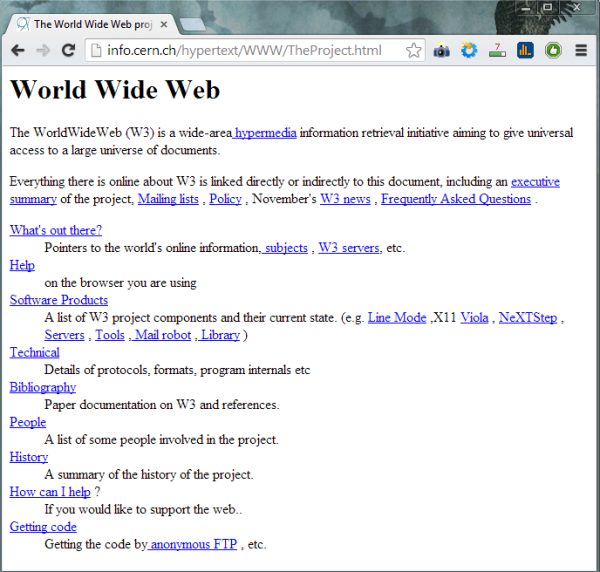Click text 'A list of some people involved in the project.'
This screenshot has width=600, height=572.
tap(161, 440)
